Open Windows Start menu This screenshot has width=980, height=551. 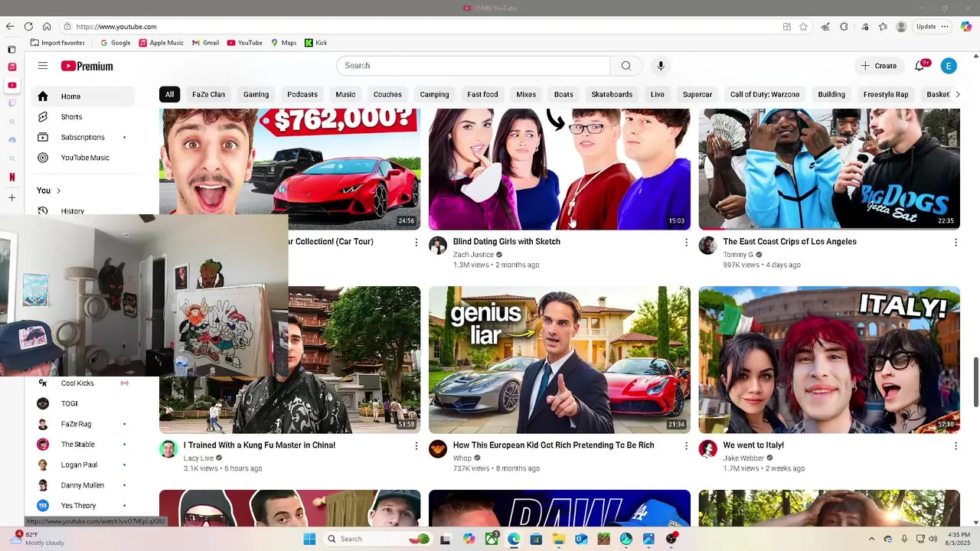309,539
